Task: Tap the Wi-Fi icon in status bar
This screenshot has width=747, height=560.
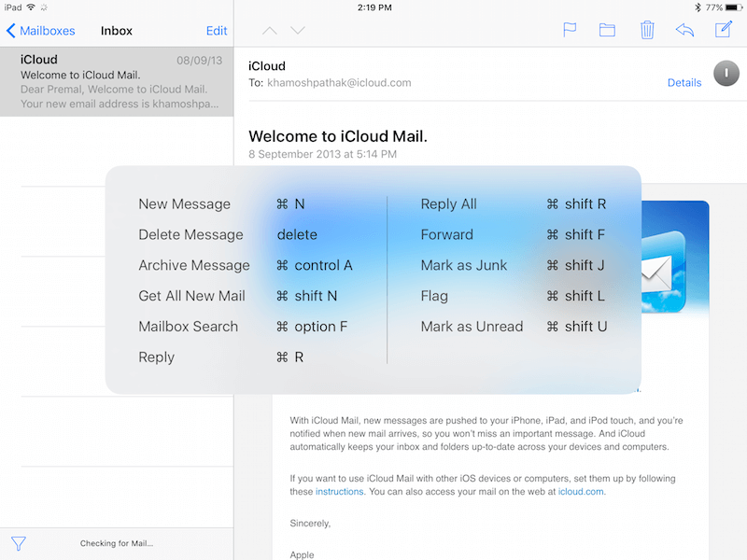Action: 31,7
